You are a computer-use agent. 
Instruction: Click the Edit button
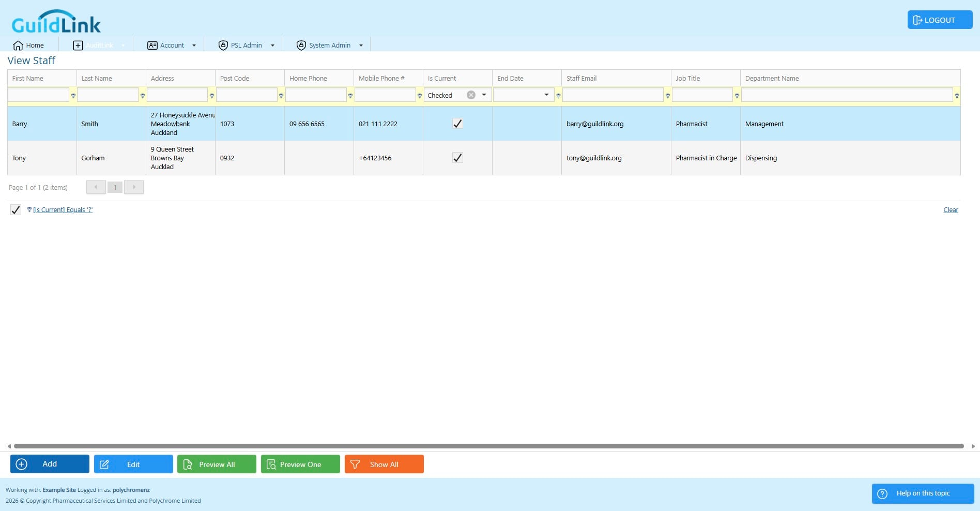[x=133, y=464]
